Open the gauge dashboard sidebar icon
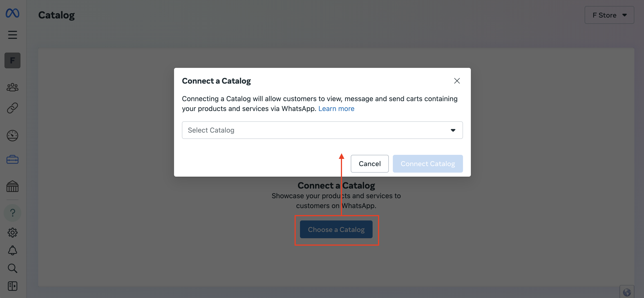 pyautogui.click(x=12, y=135)
